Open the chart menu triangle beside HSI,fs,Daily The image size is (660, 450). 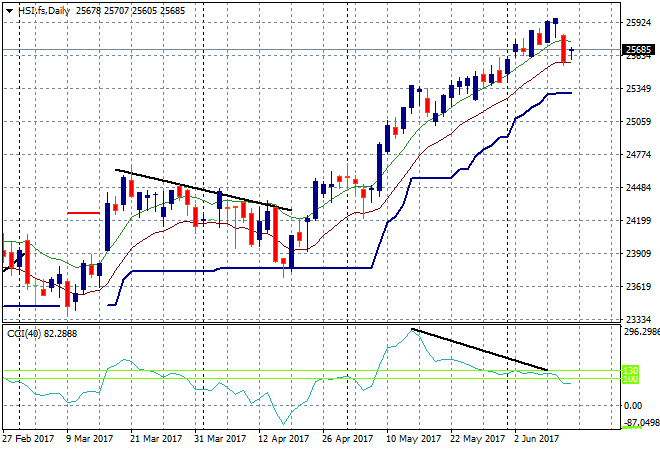pos(10,11)
